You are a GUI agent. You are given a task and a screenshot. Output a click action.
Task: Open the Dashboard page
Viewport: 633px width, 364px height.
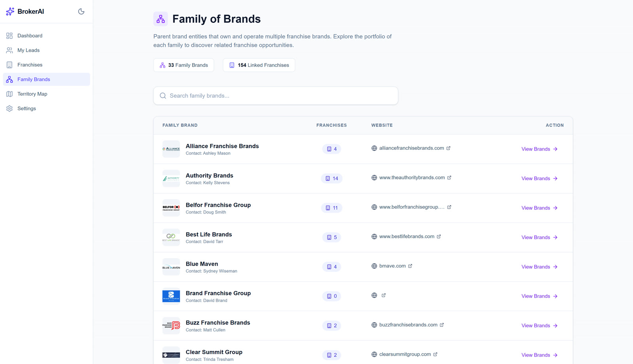[30, 36]
